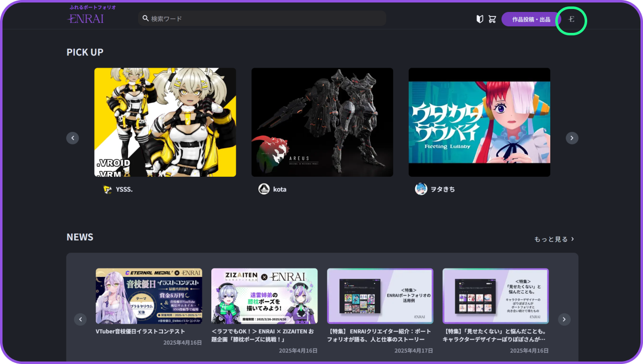Open the beginner guide shield icon

pyautogui.click(x=480, y=19)
